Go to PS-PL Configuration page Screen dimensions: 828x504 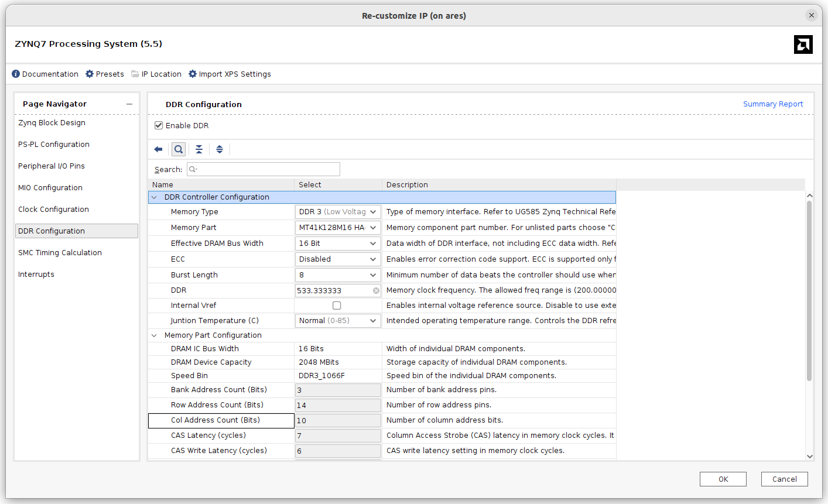pyautogui.click(x=54, y=145)
